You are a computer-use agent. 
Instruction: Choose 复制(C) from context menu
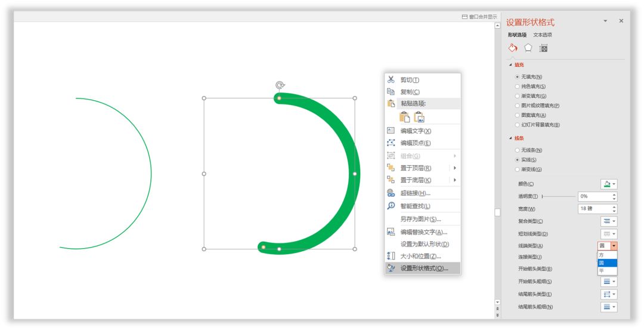tap(423, 92)
